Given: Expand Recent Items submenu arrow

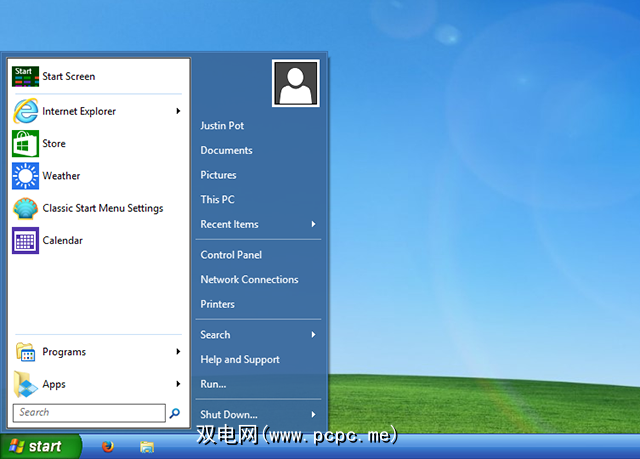Looking at the screenshot, I should (x=313, y=224).
